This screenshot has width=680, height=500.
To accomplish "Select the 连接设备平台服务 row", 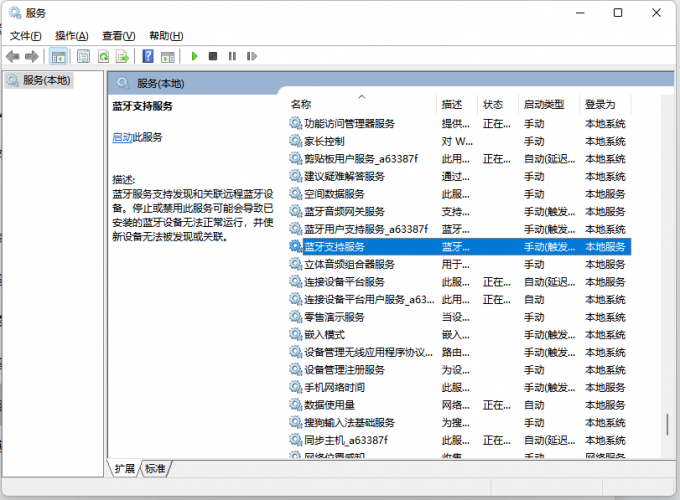I will [459, 282].
